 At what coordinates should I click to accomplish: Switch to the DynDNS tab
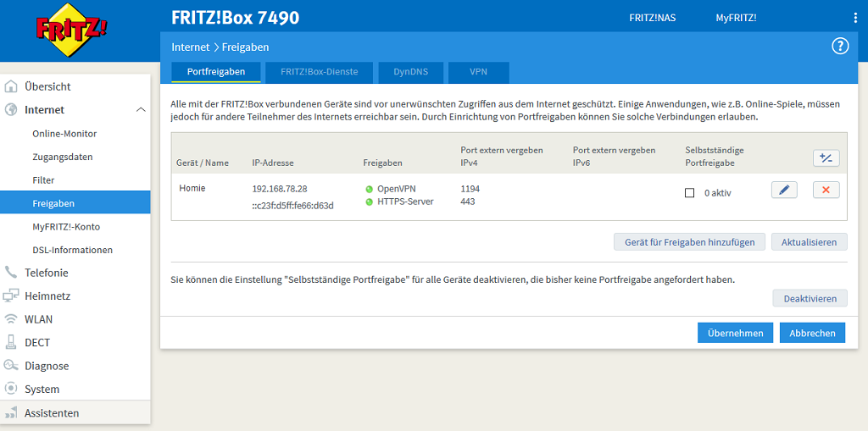coord(410,72)
